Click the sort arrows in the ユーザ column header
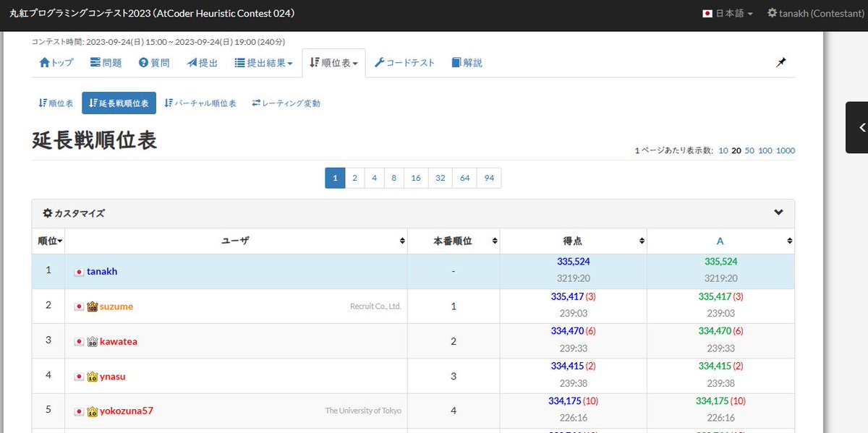The image size is (868, 433). click(402, 241)
